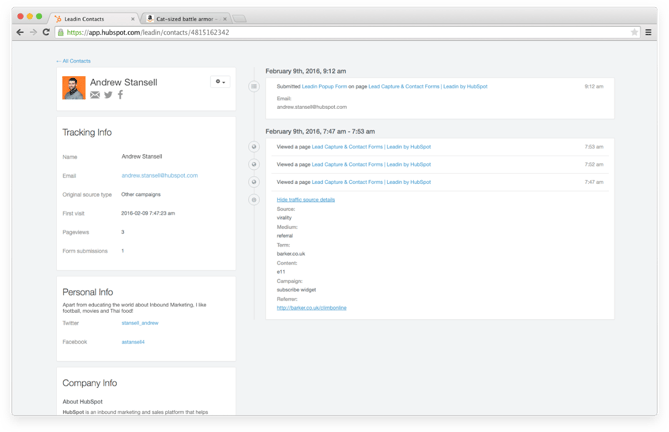Bookmark this page with the star icon
Viewport: 669px width, 432px height.
click(634, 32)
